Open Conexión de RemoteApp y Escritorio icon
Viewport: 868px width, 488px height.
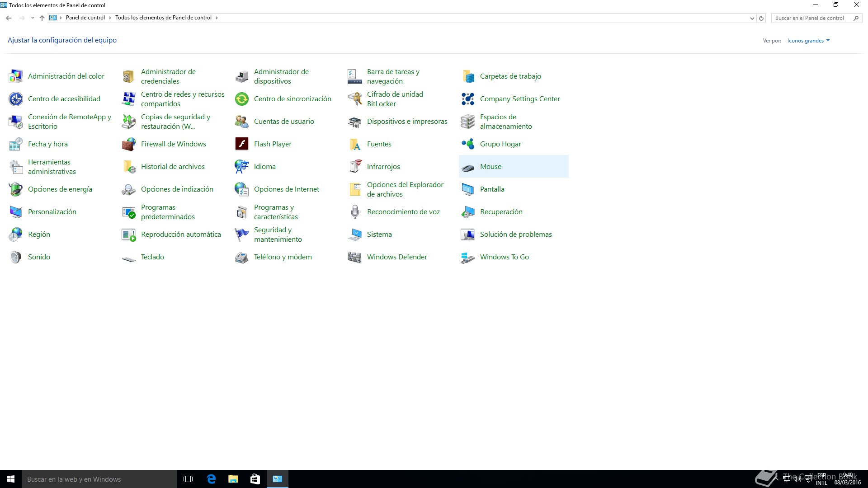pos(16,122)
